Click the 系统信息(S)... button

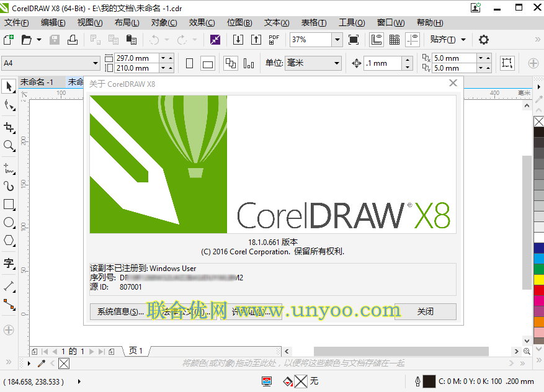[120, 311]
